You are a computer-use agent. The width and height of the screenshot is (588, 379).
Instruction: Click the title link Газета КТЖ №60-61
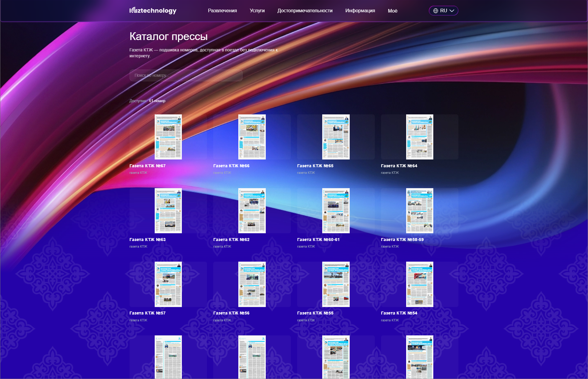point(318,240)
